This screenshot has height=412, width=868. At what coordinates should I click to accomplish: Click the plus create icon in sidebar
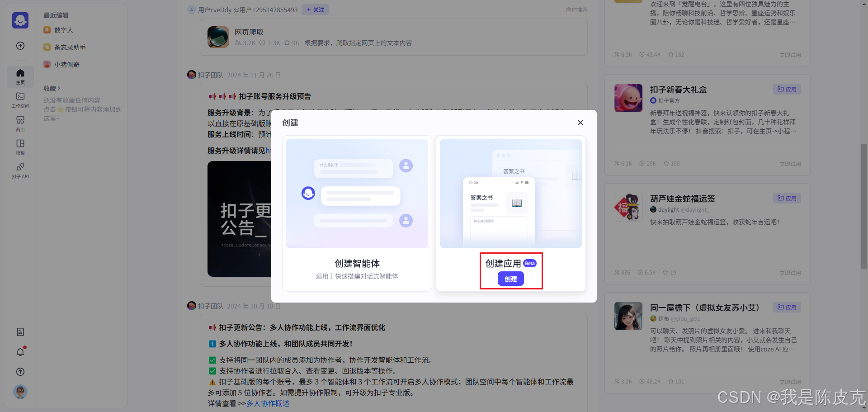pos(20,46)
